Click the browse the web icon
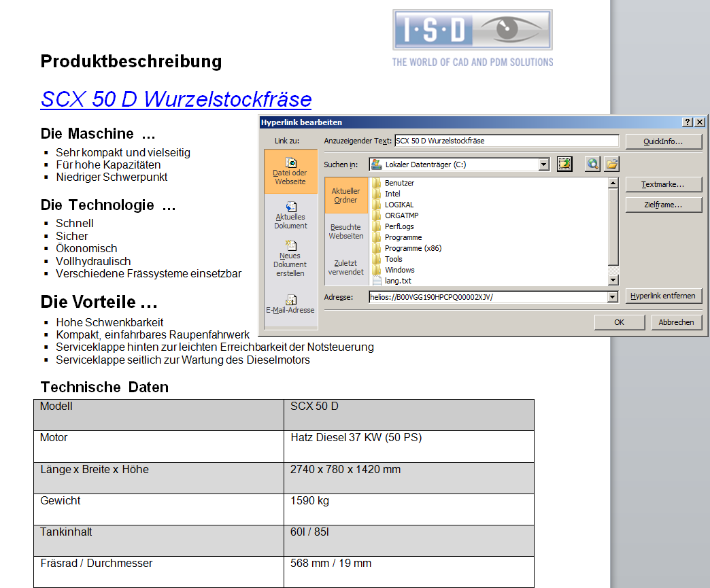 (593, 165)
